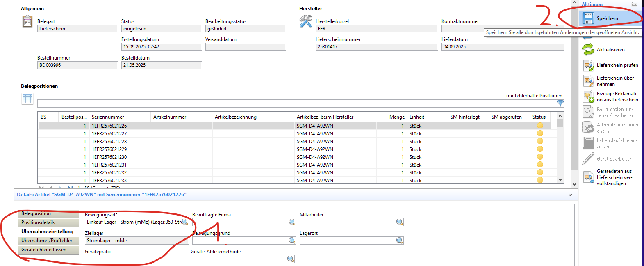Click Erzeuge Reklamation aus Lieferschein icon
Screen dimensions: 644x266
pyautogui.click(x=588, y=96)
